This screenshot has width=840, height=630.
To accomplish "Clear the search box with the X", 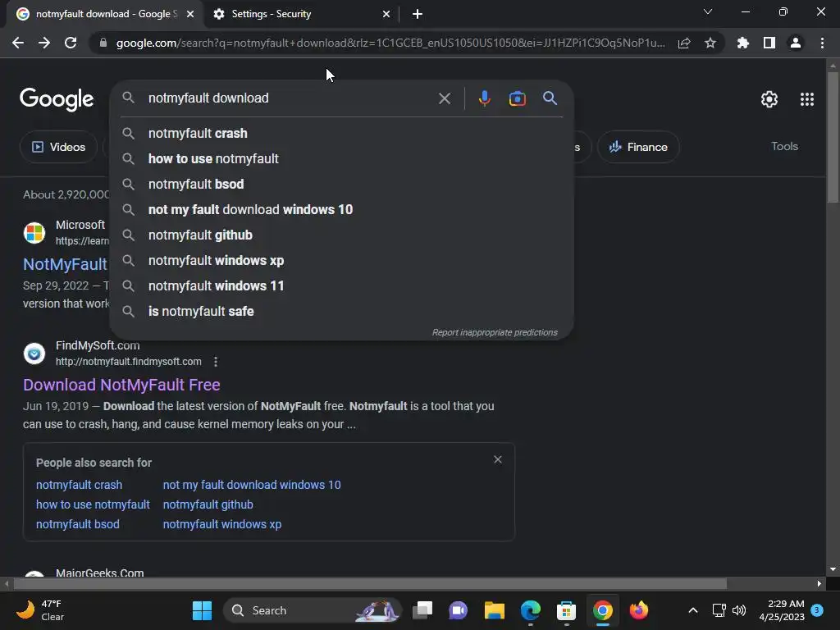I will [444, 98].
